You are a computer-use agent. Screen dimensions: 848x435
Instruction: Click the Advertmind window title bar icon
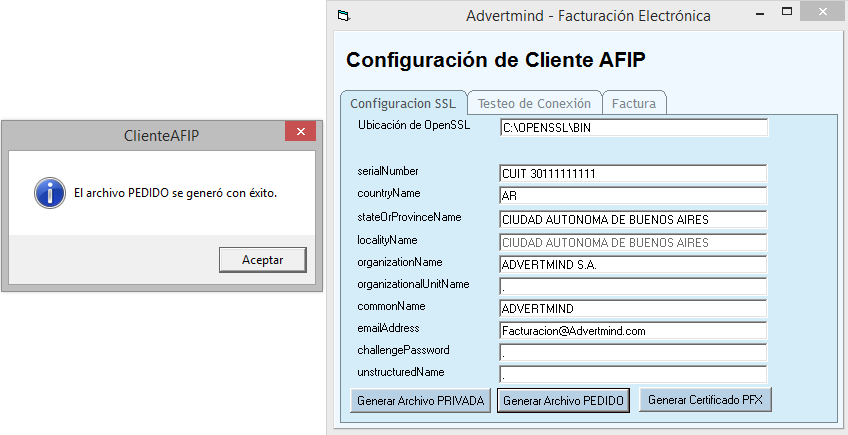[343, 16]
